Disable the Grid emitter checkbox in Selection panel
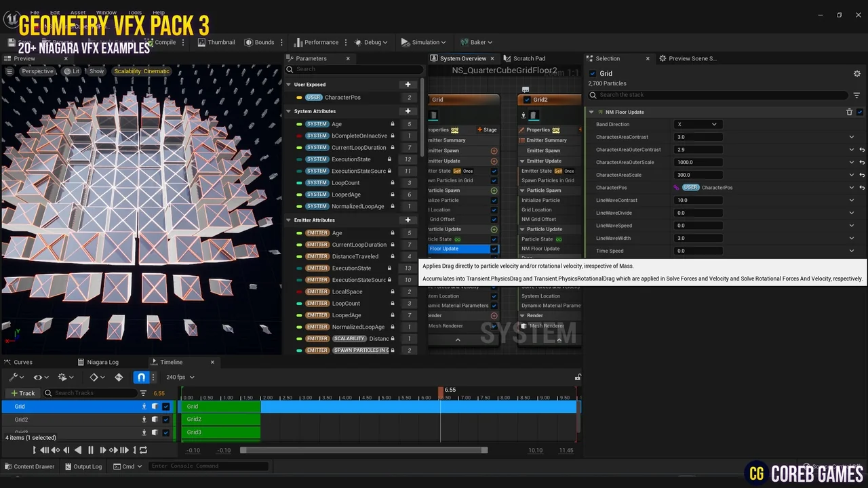 pyautogui.click(x=593, y=74)
